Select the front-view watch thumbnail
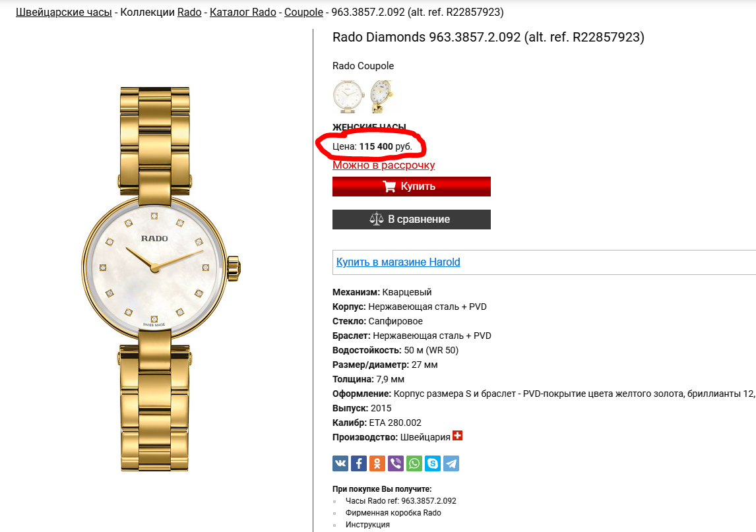The image size is (756, 532). (348, 97)
